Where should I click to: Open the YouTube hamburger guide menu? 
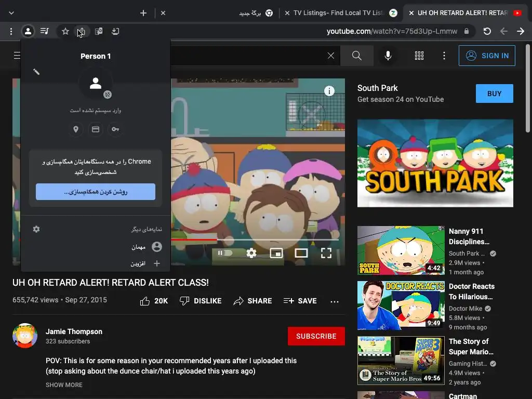pyautogui.click(x=17, y=55)
